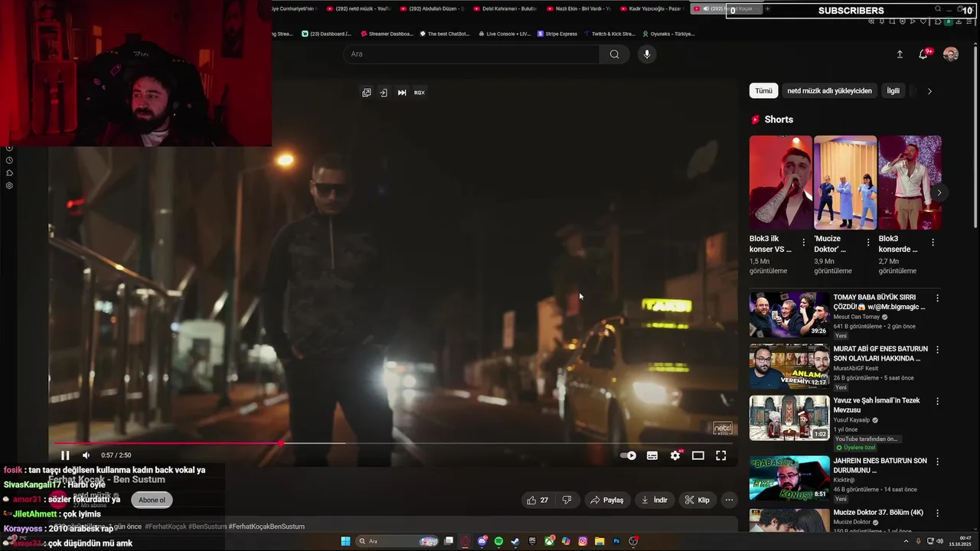The width and height of the screenshot is (980, 551).
Task: Open the Paylaş share dialog
Action: coord(607,500)
